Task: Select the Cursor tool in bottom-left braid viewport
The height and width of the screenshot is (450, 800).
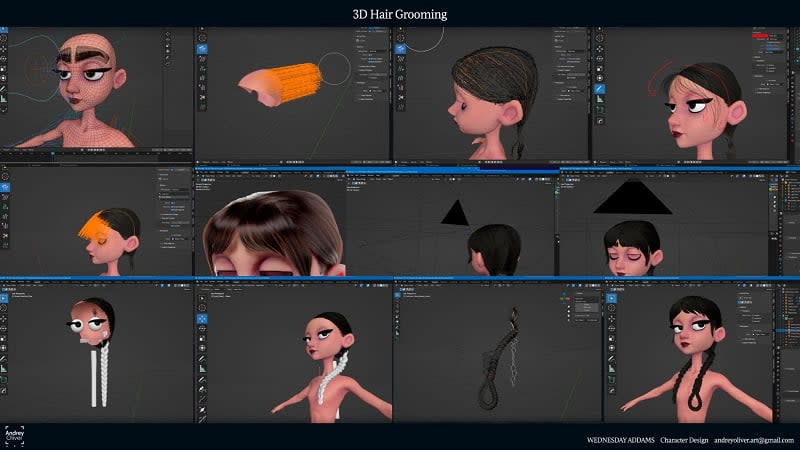Action: [x=4, y=308]
